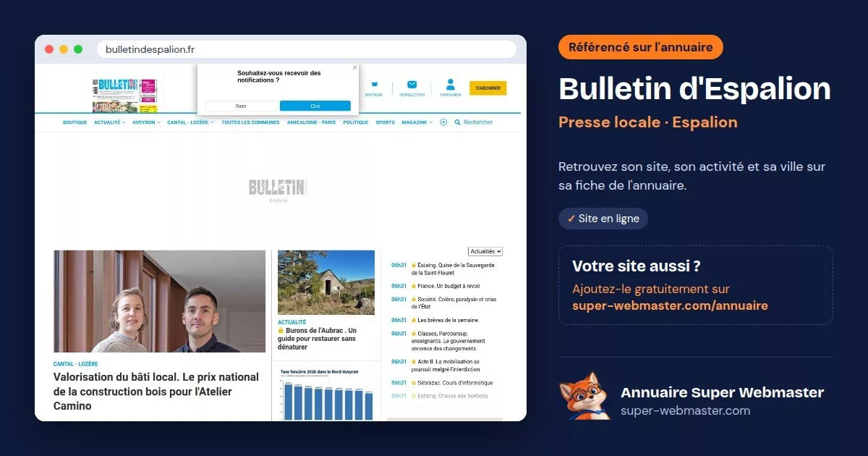Open the Valorisation du bâti local headline
Screen dimensions: 868x456
[156, 392]
